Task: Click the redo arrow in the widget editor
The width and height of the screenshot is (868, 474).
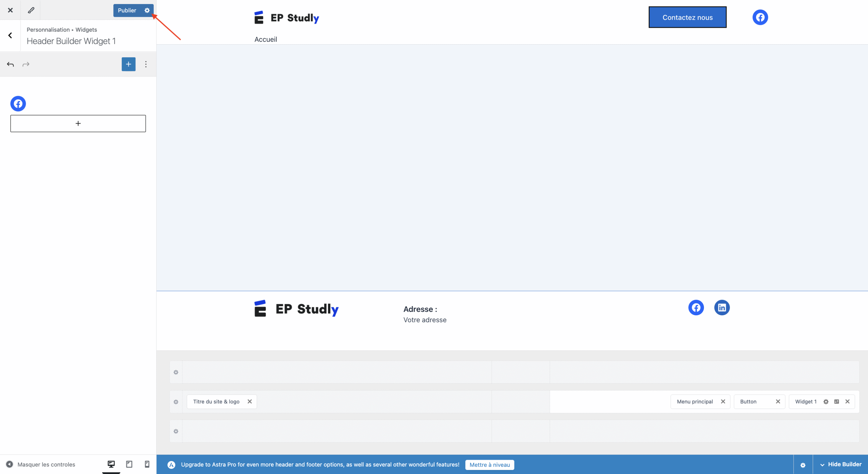Action: click(26, 64)
